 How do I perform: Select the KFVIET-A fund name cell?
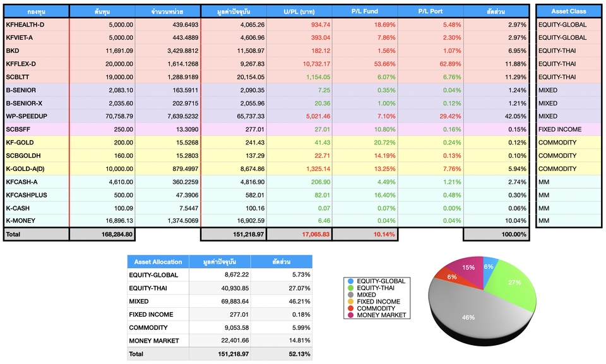pyautogui.click(x=37, y=38)
